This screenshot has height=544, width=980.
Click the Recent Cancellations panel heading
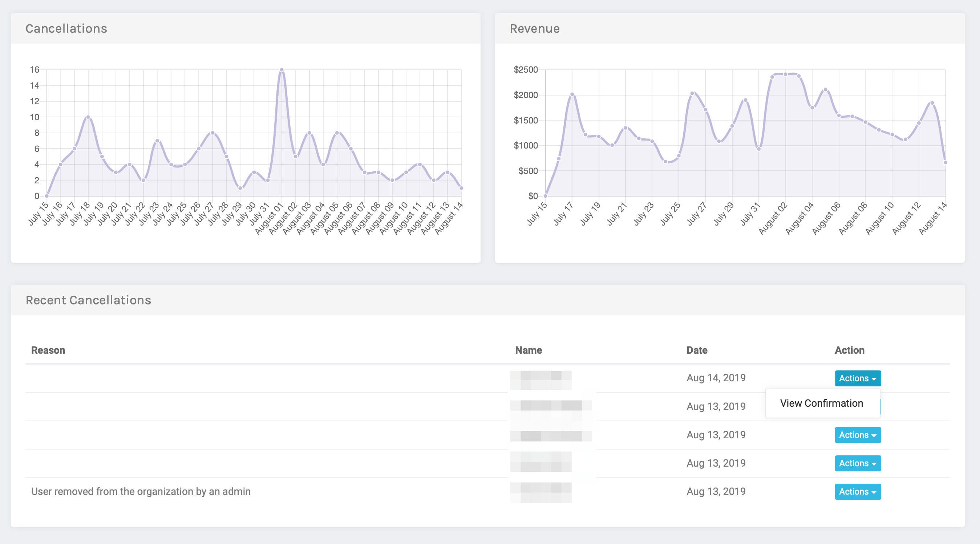[88, 300]
